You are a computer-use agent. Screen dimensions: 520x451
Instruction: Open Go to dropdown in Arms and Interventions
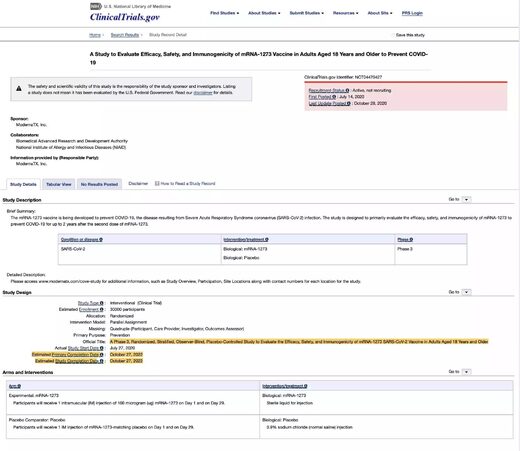click(466, 372)
